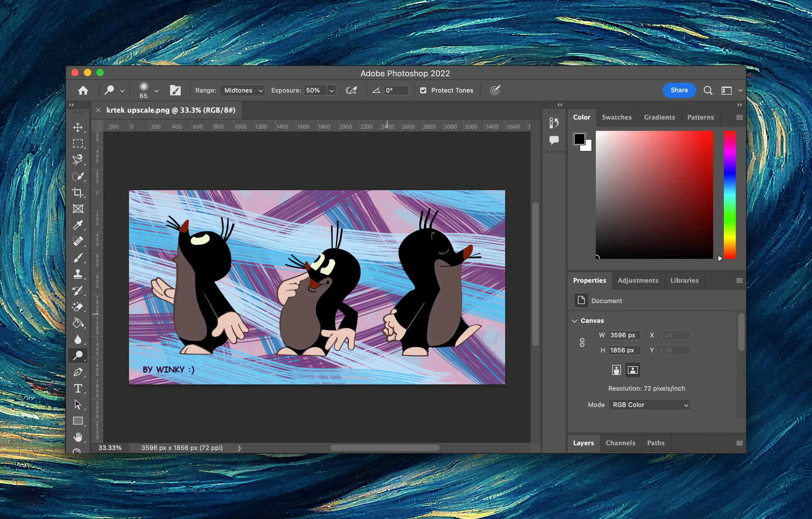
Task: Switch to the Adjustments tab
Action: [638, 281]
